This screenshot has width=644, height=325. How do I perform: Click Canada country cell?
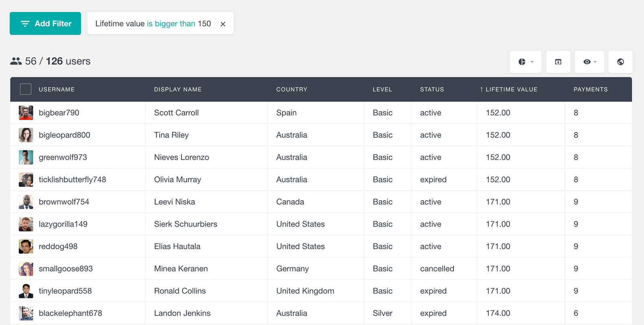click(290, 202)
